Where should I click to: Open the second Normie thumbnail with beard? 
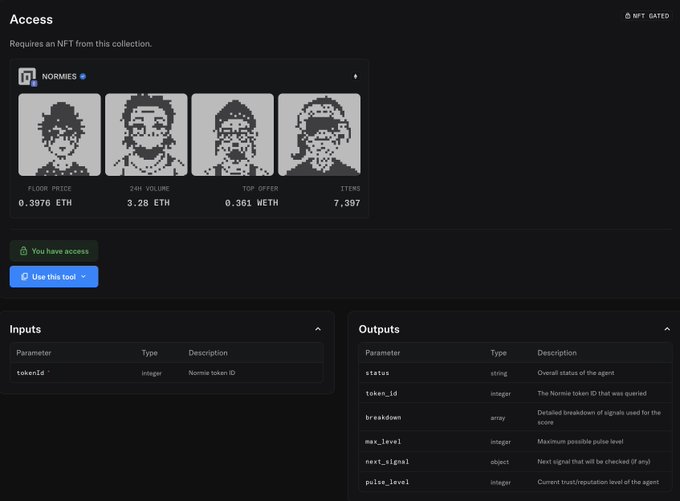click(x=146, y=135)
